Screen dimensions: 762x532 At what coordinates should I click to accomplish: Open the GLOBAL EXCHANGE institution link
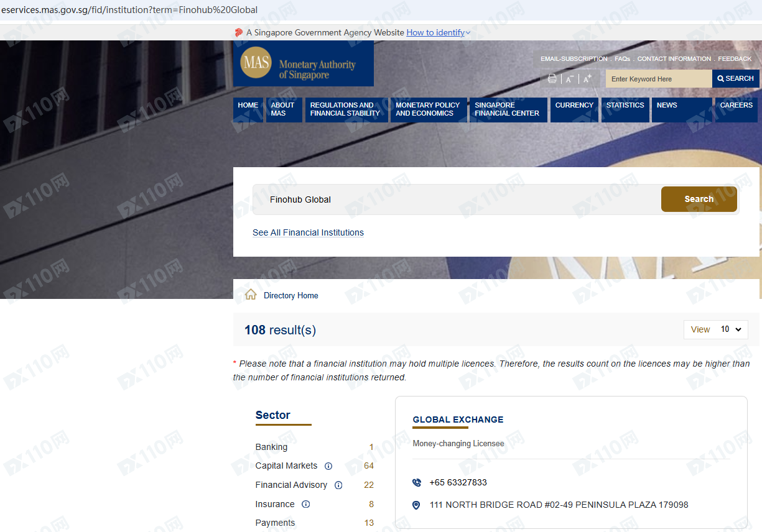(458, 420)
